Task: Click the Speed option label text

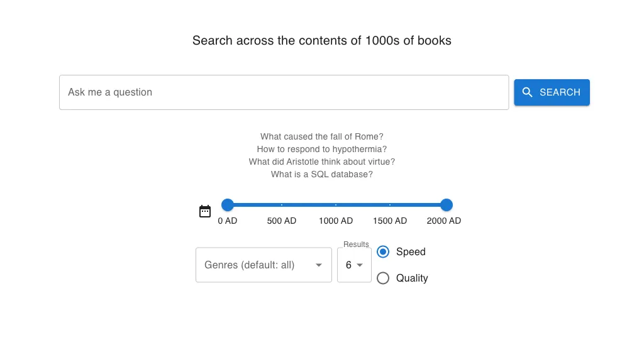Action: pyautogui.click(x=411, y=252)
